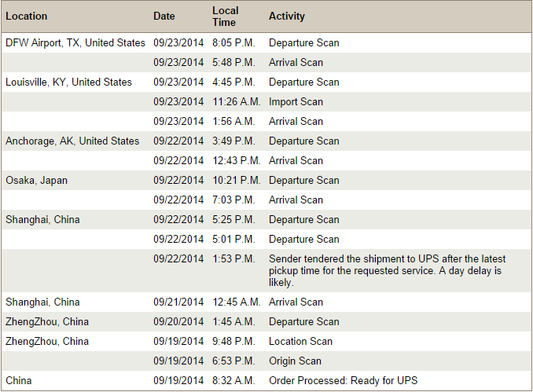Click the 09/20/2014 date cell
The width and height of the screenshot is (533, 392).
[178, 321]
